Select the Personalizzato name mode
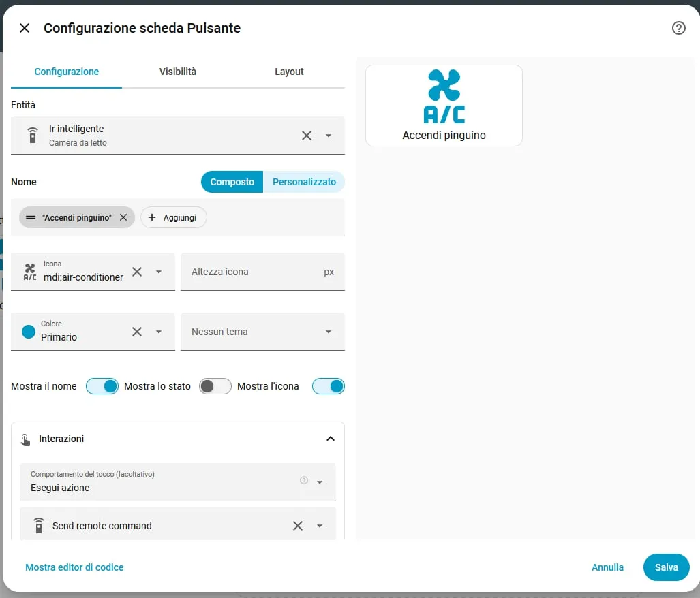 [304, 182]
